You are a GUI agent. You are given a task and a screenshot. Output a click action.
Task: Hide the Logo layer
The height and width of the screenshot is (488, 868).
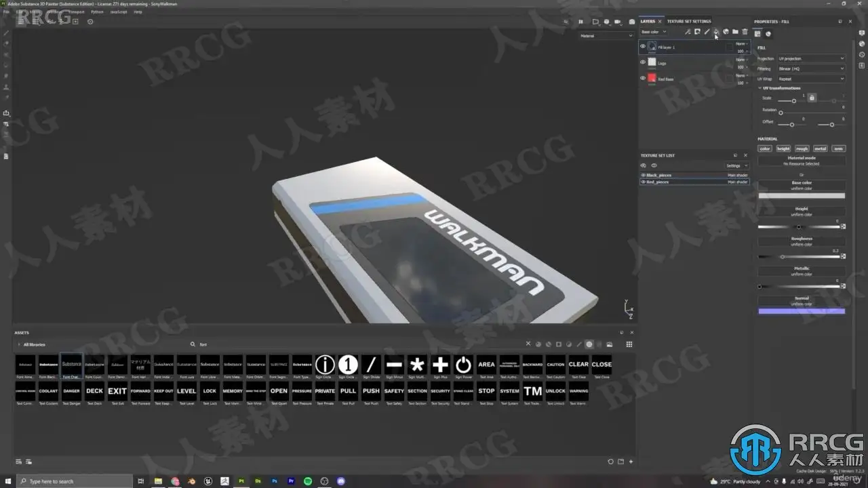click(x=643, y=62)
